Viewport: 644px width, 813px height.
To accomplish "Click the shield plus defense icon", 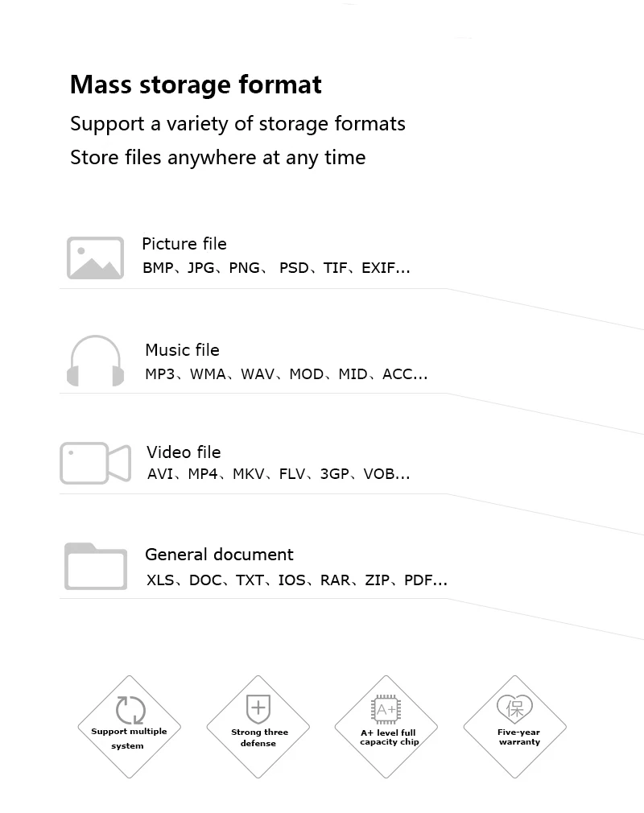I will [x=258, y=709].
